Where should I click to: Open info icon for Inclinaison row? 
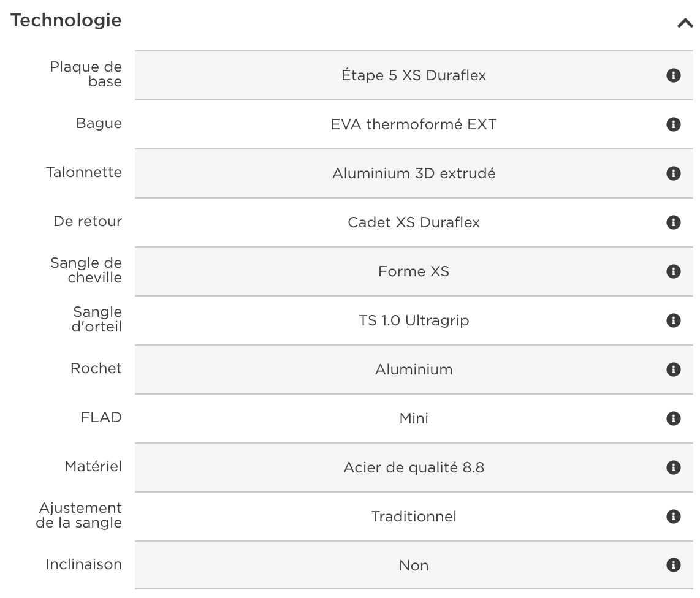click(x=673, y=565)
